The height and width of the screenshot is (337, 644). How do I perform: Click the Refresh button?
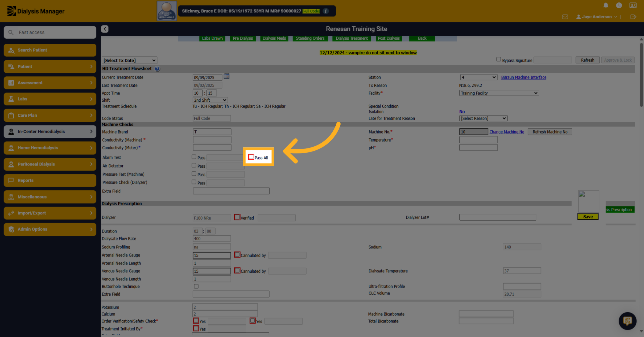point(588,60)
